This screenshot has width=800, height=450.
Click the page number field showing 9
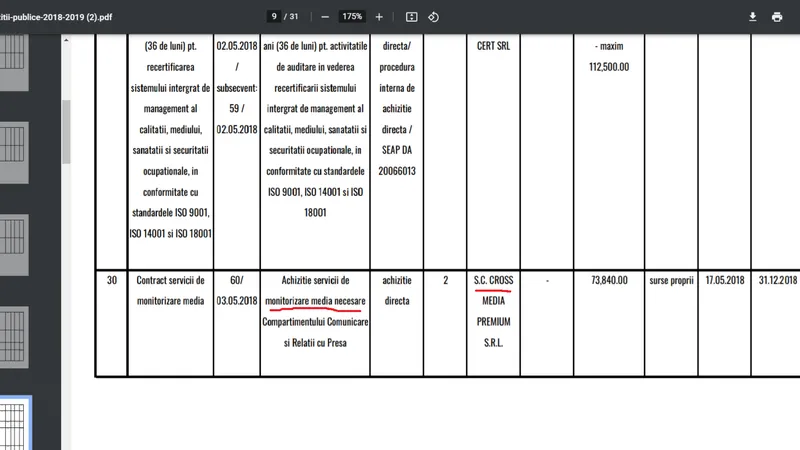[x=274, y=17]
